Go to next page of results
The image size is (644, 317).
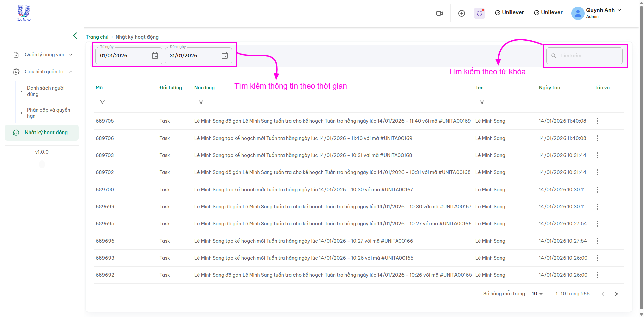point(616,294)
